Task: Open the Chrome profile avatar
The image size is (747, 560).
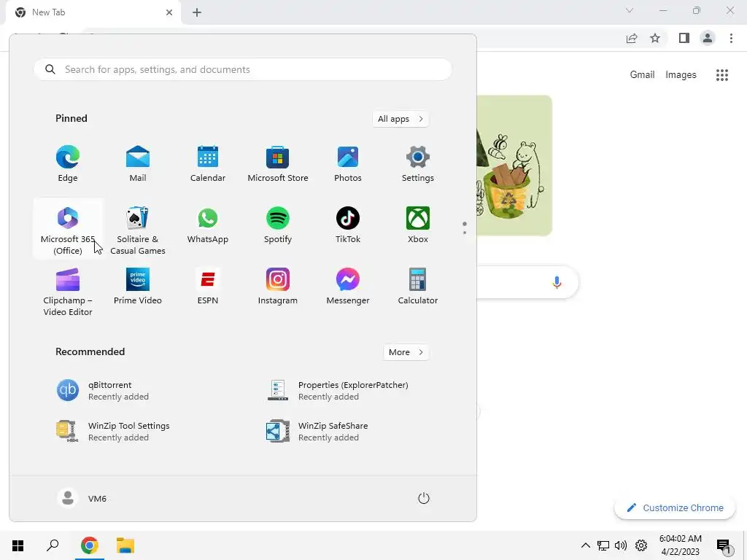Action: (x=708, y=38)
